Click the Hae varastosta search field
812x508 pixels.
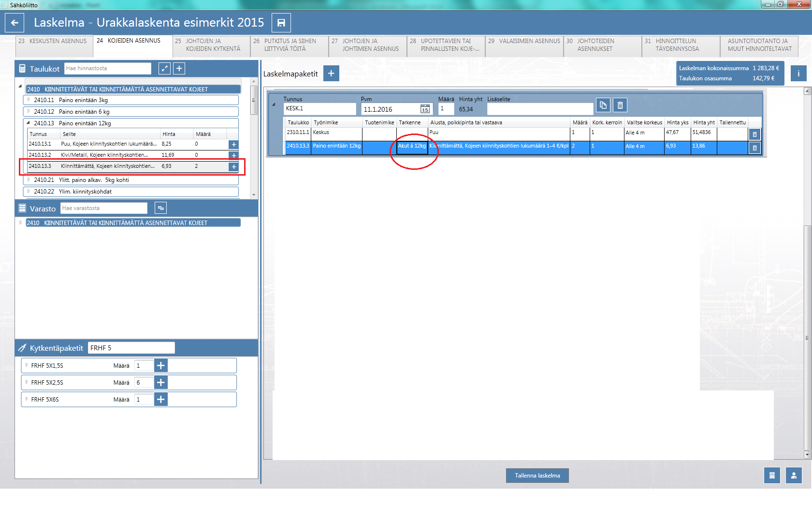[x=104, y=208]
